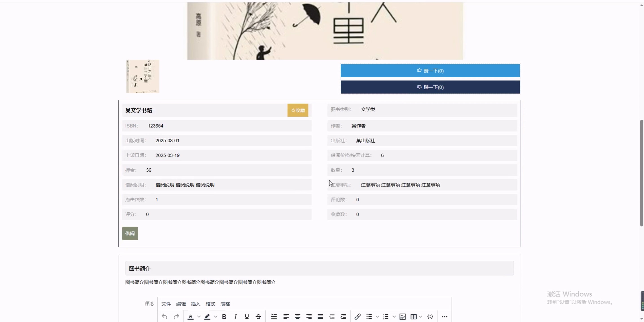Open the 文件 editor menu

point(166,304)
